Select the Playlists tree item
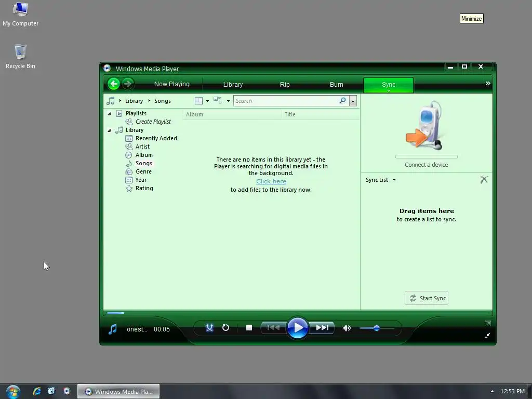Image resolution: width=532 pixels, height=399 pixels. click(x=136, y=113)
